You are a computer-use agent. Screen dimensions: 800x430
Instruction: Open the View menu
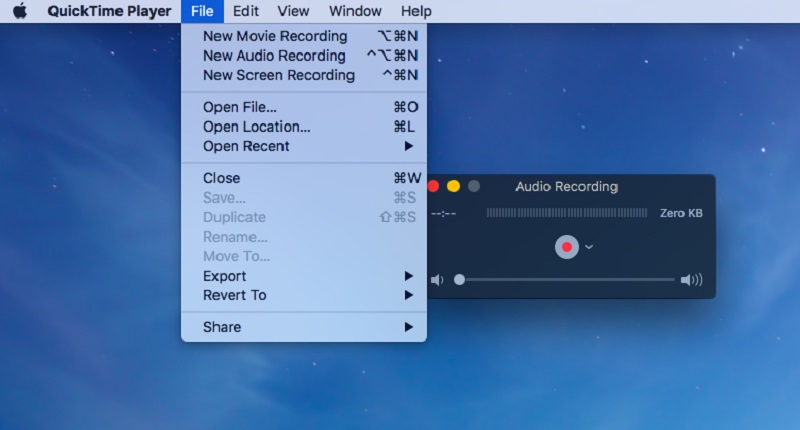pyautogui.click(x=293, y=11)
